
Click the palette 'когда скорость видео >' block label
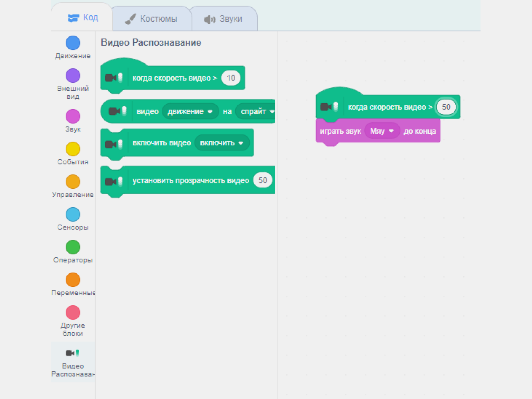[175, 78]
